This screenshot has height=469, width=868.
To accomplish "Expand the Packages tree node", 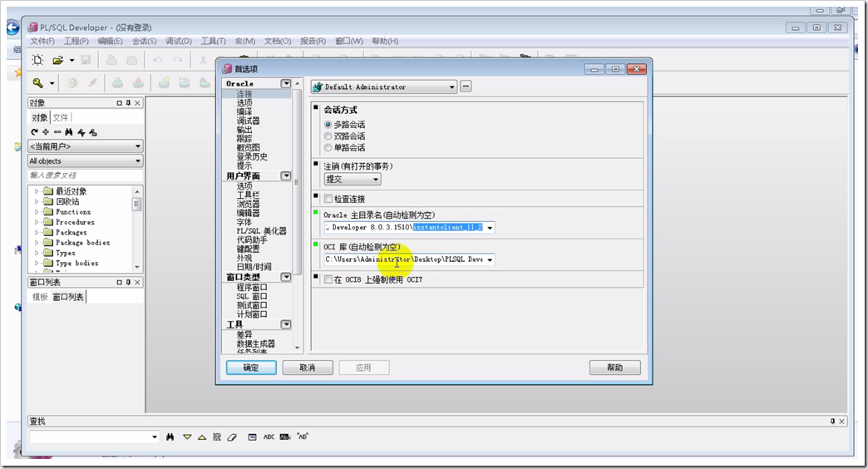I will 37,233.
